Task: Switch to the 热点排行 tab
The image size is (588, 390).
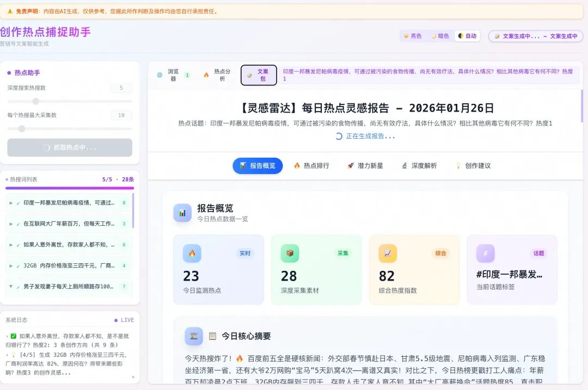Action: (x=310, y=166)
